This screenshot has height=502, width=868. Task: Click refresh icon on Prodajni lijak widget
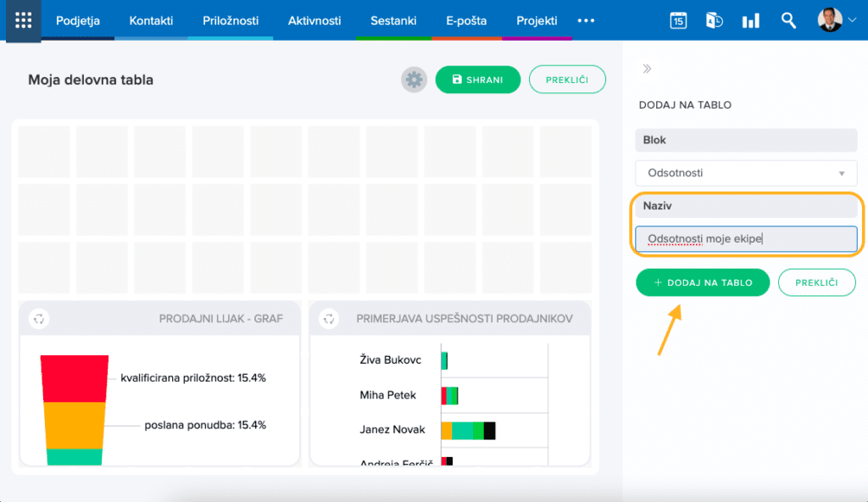coord(39,319)
